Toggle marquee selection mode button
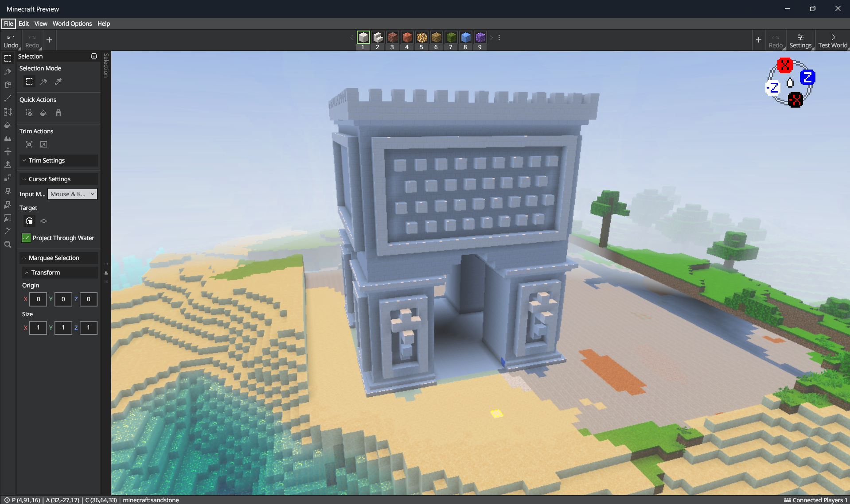850x504 pixels. click(x=29, y=81)
